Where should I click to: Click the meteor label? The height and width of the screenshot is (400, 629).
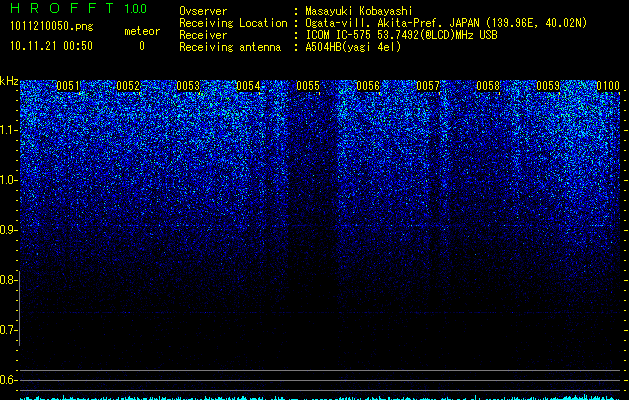point(142,31)
